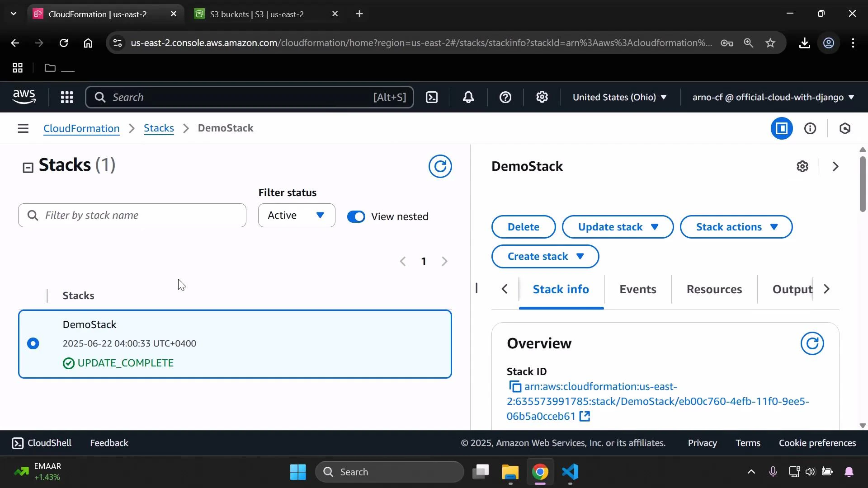Open the Active filter status dropdown
Image resolution: width=868 pixels, height=488 pixels.
click(x=296, y=215)
